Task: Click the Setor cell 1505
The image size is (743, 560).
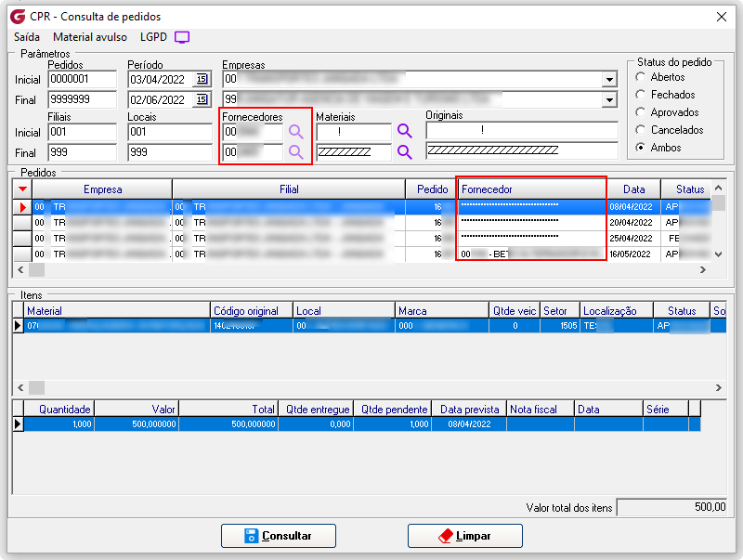Action: pyautogui.click(x=560, y=325)
